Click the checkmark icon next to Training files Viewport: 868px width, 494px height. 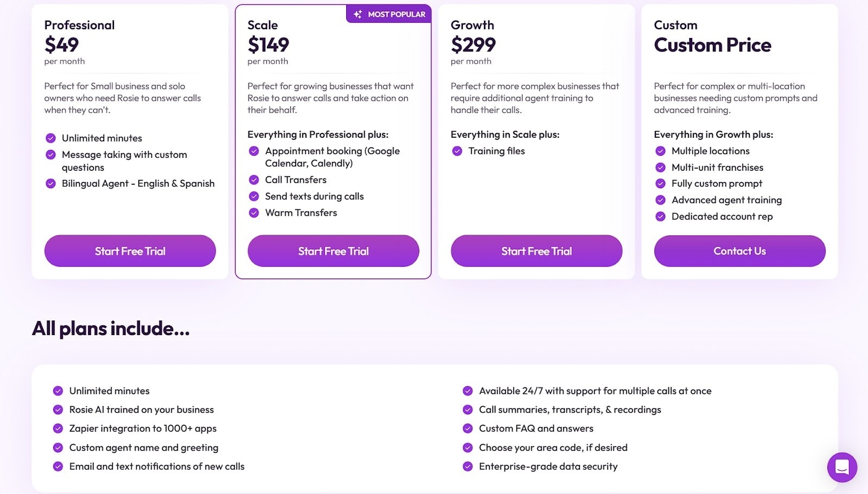[457, 151]
